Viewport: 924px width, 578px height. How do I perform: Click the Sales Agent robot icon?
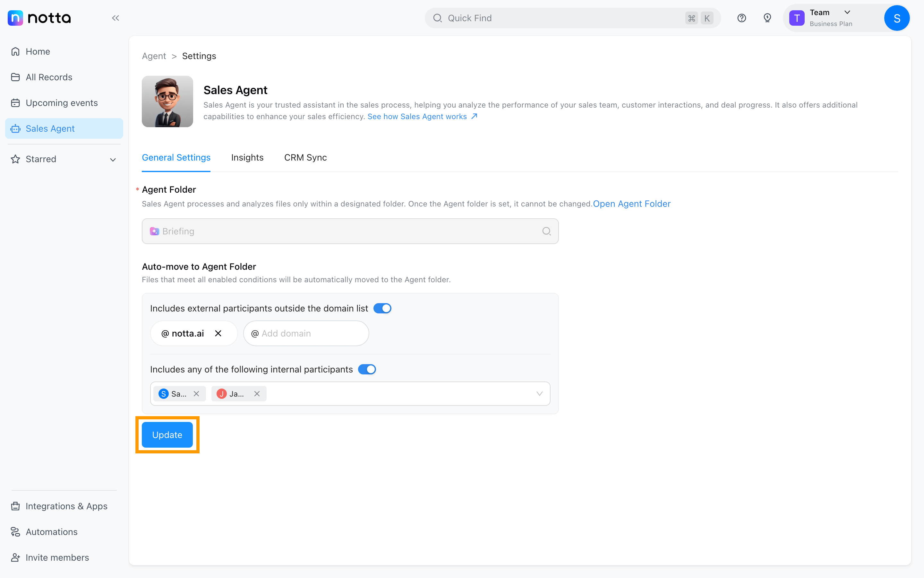[15, 129]
